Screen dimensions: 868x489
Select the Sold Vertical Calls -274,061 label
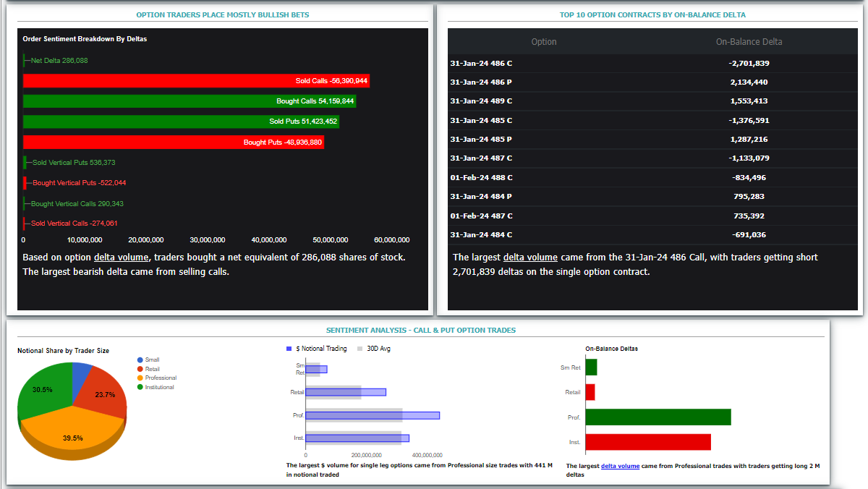pos(75,224)
